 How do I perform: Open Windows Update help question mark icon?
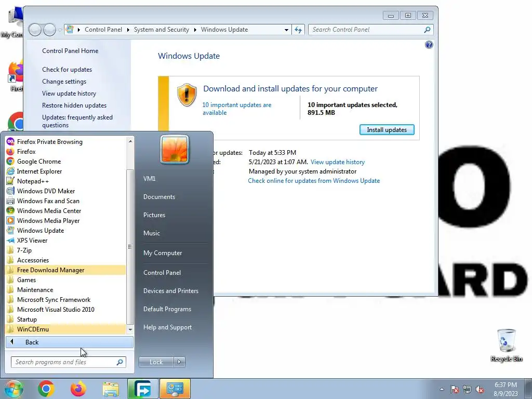pos(429,45)
